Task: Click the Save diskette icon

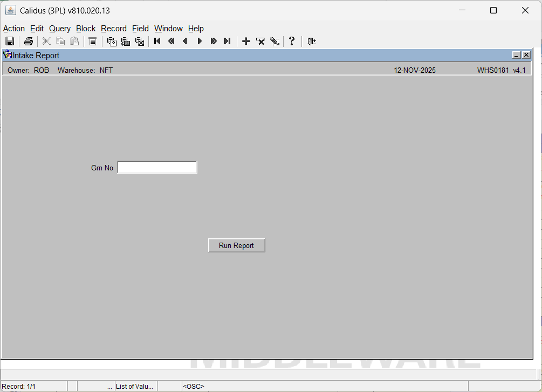Action: [10, 42]
